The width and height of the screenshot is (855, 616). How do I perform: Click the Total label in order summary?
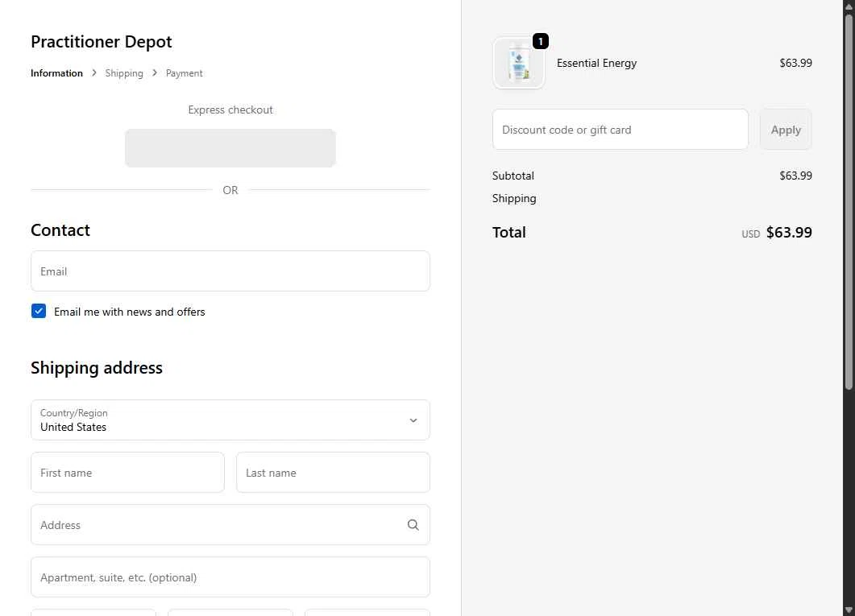click(508, 233)
